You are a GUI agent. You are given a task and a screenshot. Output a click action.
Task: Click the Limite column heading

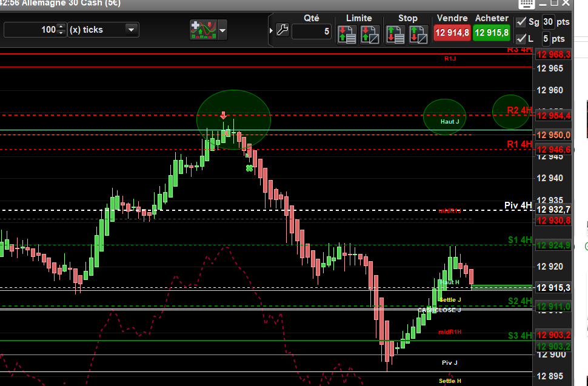coord(359,18)
